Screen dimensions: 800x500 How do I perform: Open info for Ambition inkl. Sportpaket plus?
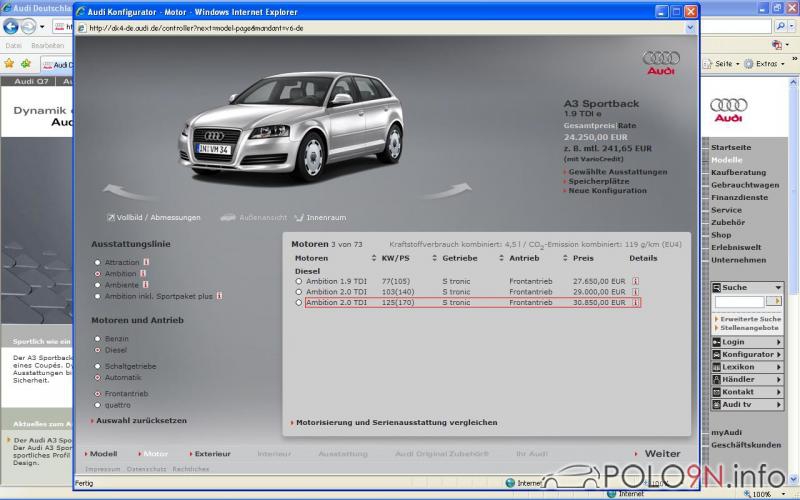[x=219, y=296]
